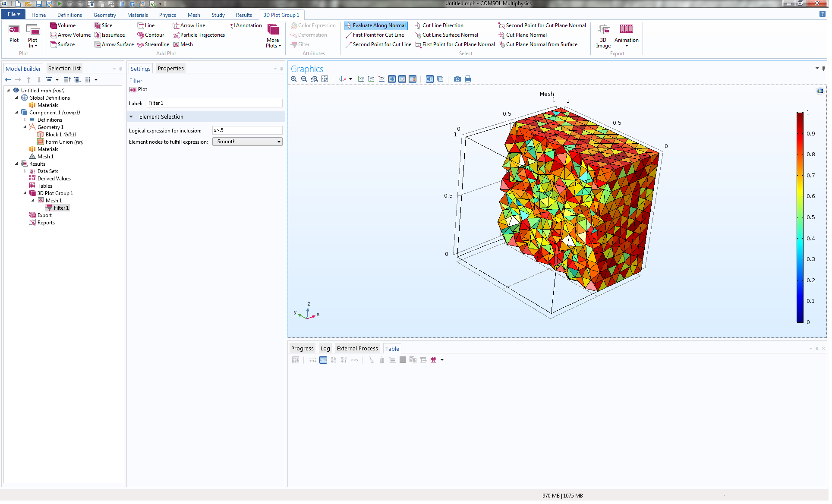Take a snapshot with camera icon

click(457, 79)
